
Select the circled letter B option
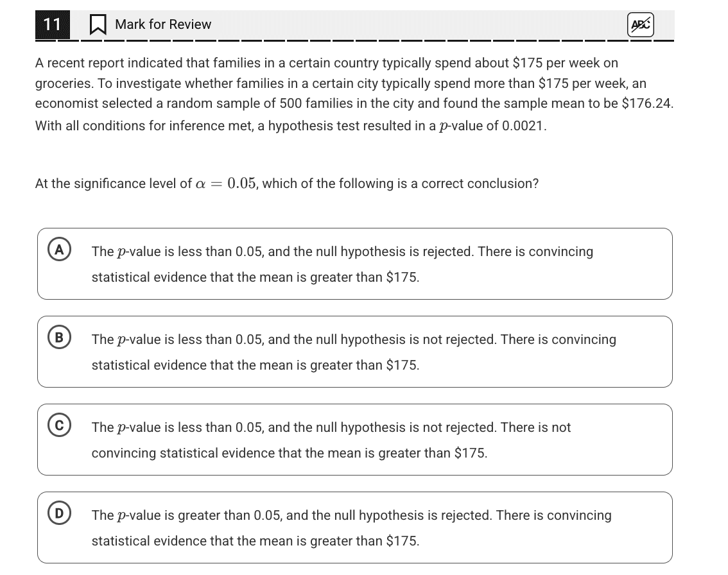tap(60, 338)
